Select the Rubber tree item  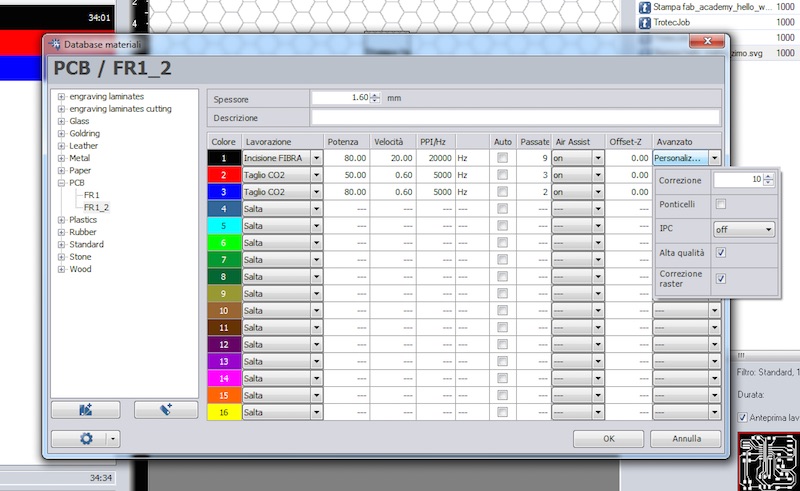click(83, 232)
